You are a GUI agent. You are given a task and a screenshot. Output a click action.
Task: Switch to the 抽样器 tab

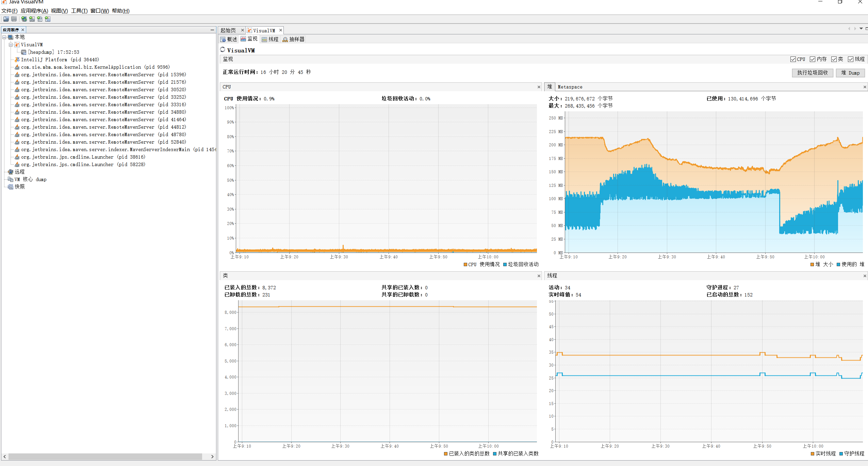click(293, 39)
